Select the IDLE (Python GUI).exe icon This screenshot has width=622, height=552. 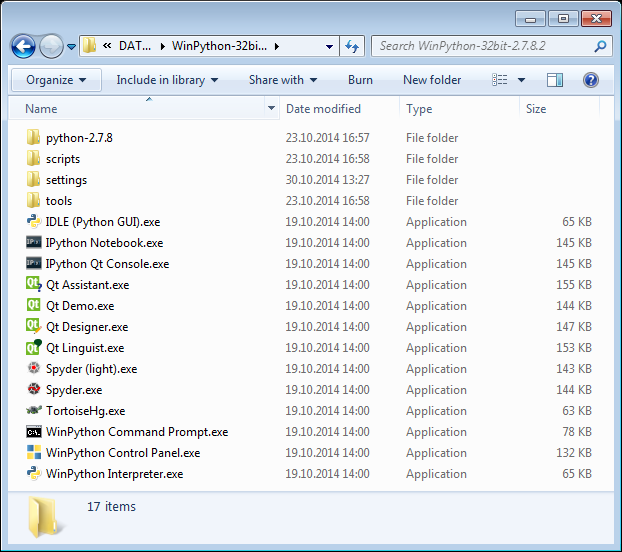(34, 221)
